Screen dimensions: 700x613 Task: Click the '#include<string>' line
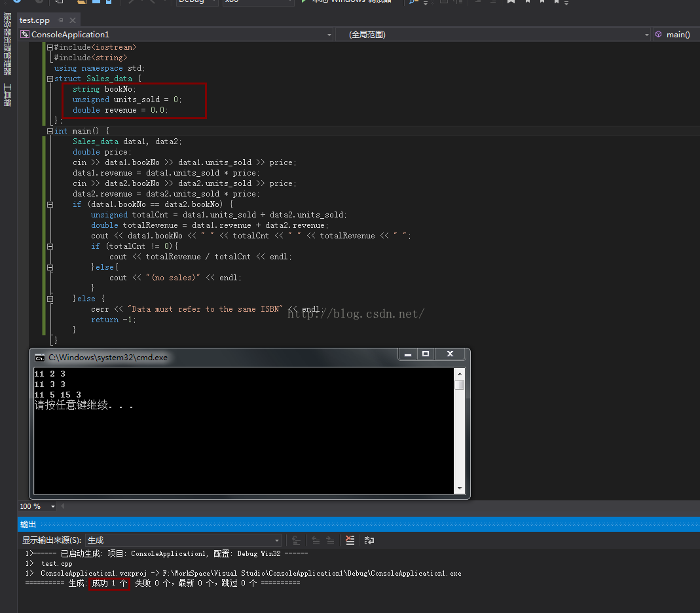90,58
